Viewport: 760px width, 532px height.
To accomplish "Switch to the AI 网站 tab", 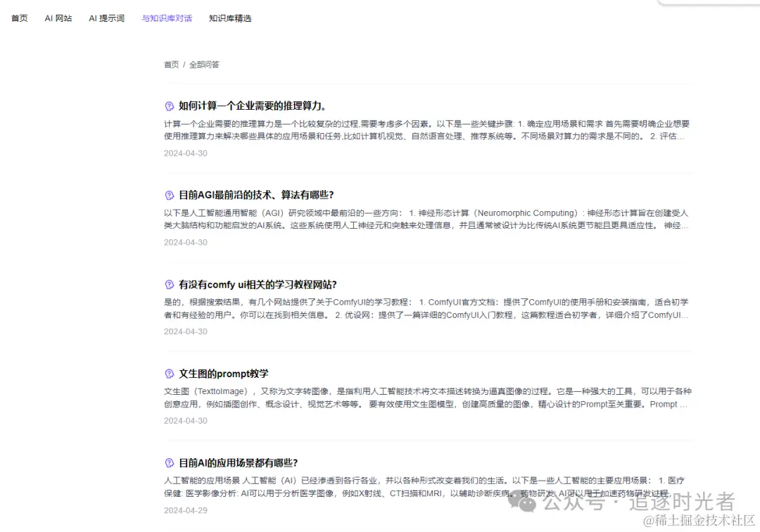I will (58, 18).
